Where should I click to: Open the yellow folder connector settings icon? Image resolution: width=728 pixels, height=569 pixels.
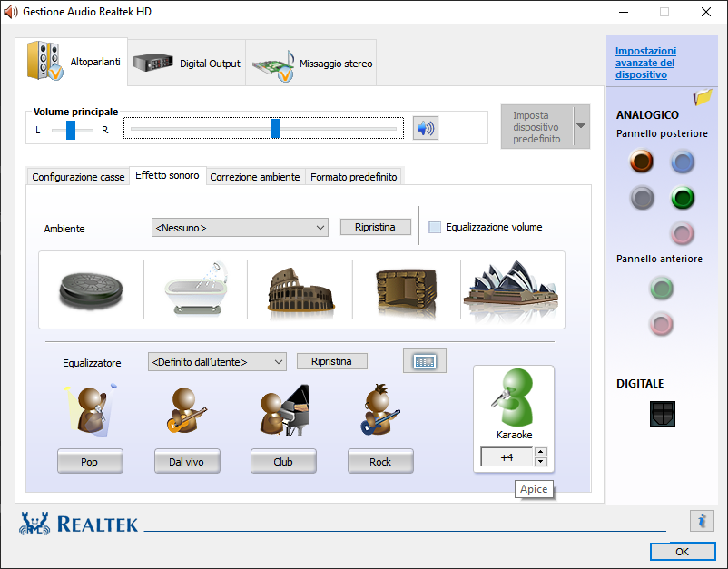[x=703, y=97]
